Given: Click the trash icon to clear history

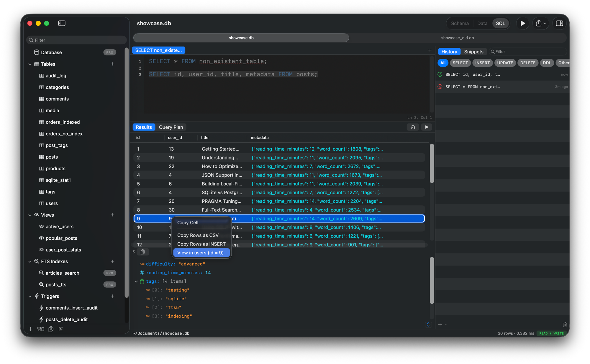Looking at the screenshot, I should (x=564, y=325).
